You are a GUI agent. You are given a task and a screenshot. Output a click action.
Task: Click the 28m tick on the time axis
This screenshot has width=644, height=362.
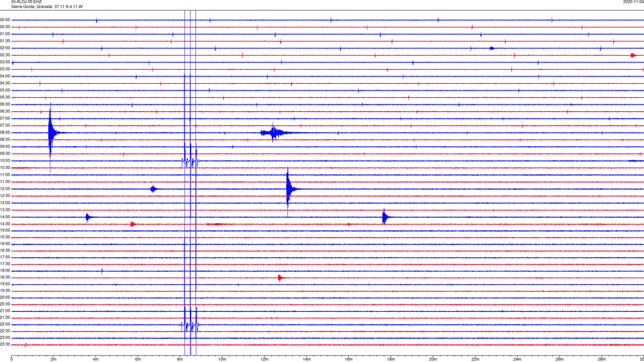coord(602,359)
